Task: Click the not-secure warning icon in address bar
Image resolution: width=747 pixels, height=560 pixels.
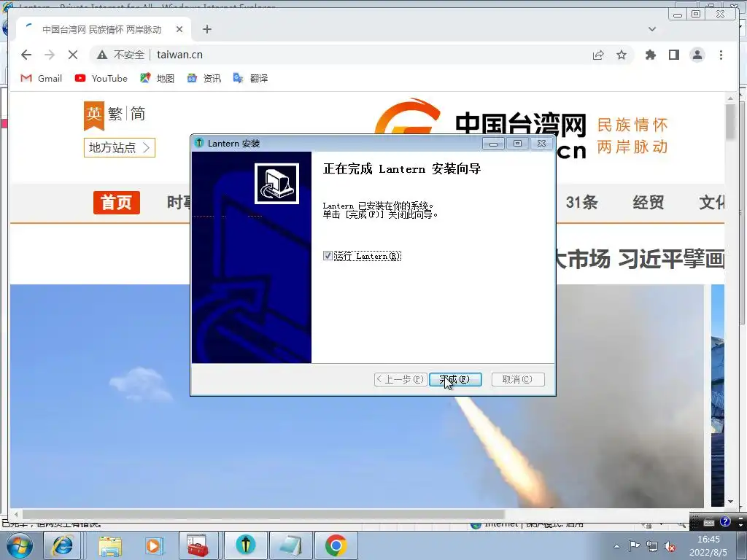Action: (x=102, y=55)
